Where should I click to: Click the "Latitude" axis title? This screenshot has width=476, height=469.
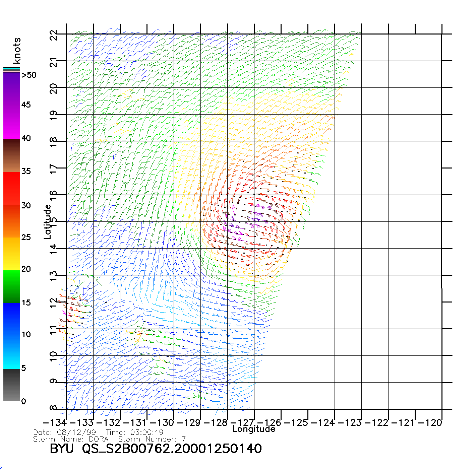coord(48,222)
